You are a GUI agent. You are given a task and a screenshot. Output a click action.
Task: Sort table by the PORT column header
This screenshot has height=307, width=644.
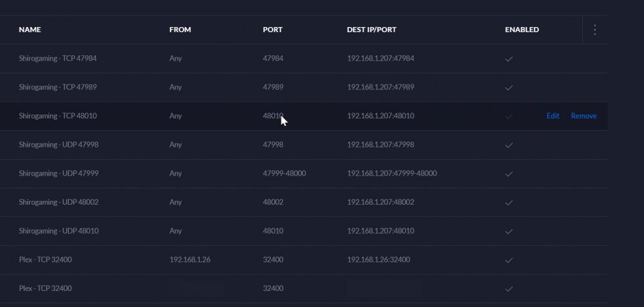pos(272,30)
